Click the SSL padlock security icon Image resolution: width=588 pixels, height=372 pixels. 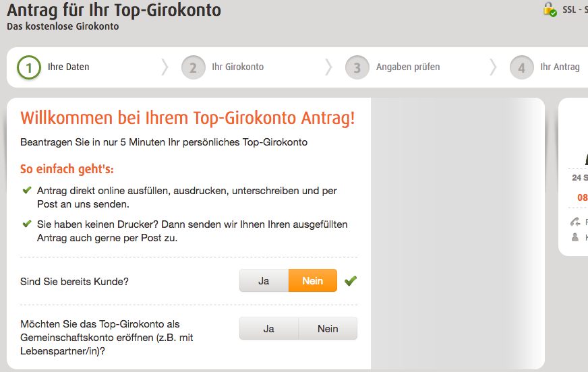coord(550,9)
